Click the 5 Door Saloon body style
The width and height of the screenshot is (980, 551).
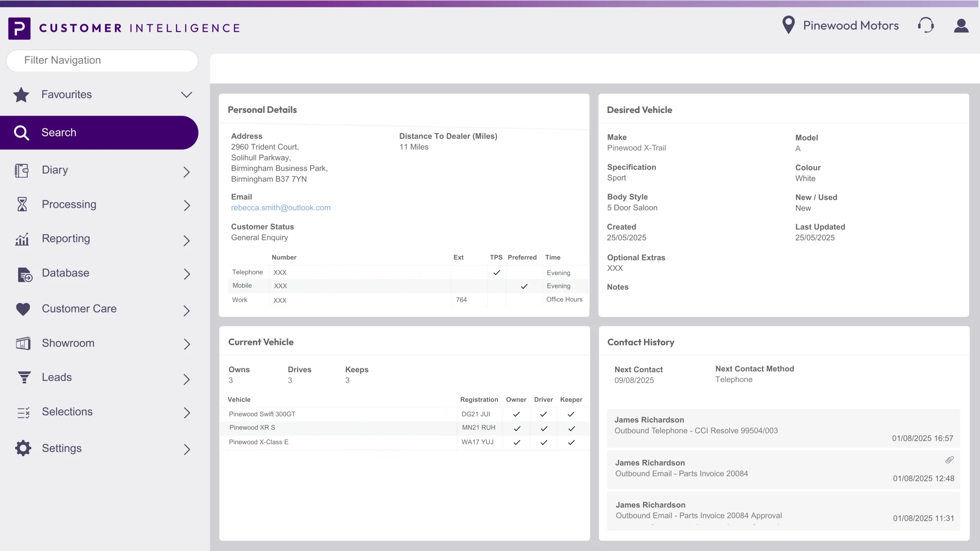pyautogui.click(x=632, y=208)
